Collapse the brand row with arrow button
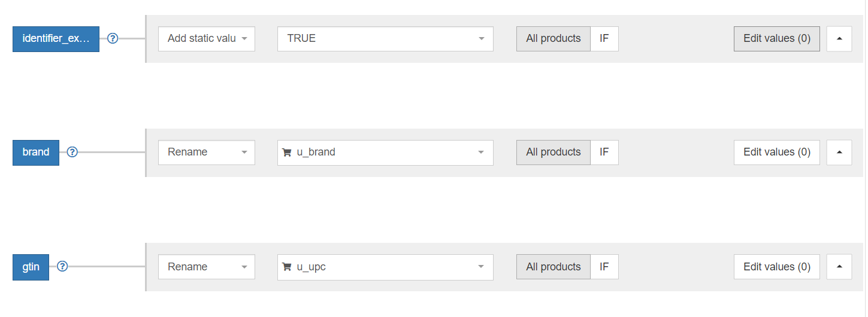The image size is (868, 317). (839, 152)
